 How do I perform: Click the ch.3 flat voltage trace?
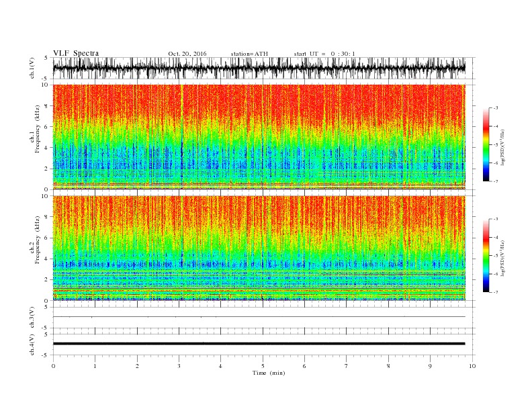coord(259,317)
